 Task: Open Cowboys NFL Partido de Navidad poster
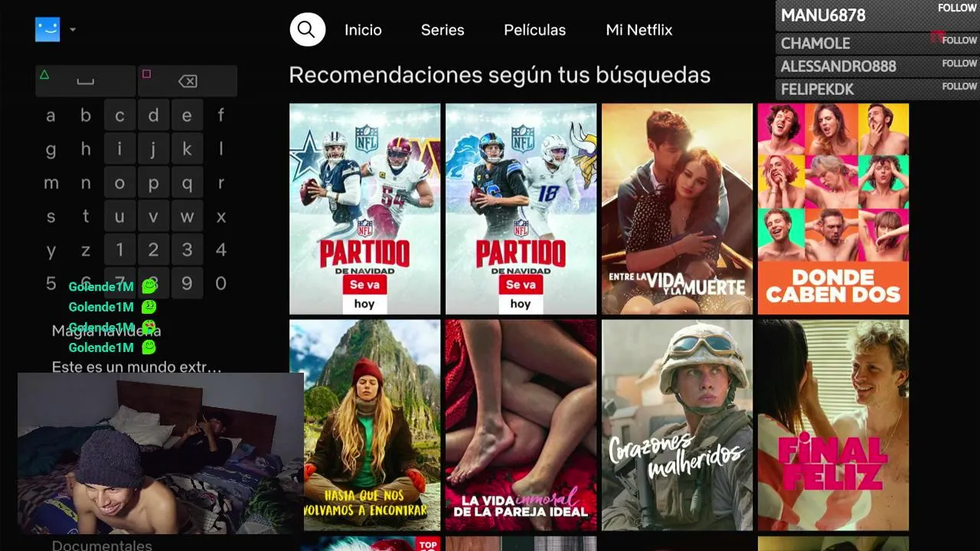tap(364, 209)
